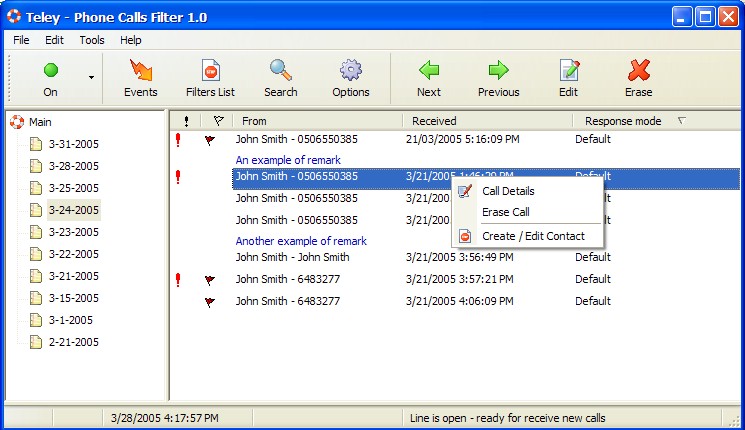
Task: Click the 'Another example of remark' text
Action: [301, 241]
